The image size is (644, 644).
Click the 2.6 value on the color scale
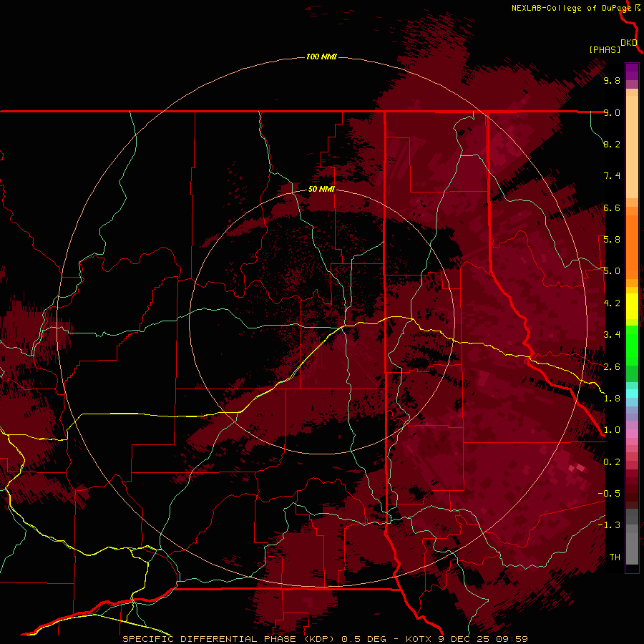[x=612, y=367]
